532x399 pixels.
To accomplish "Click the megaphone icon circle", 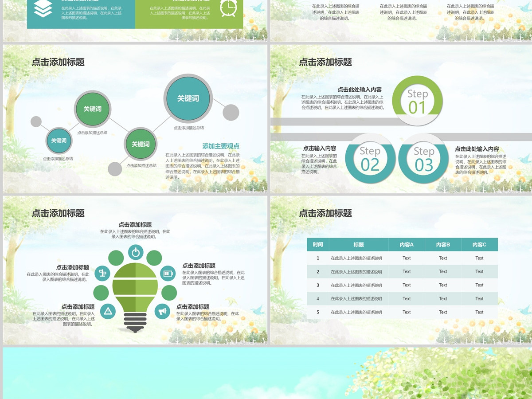I will [x=162, y=311].
